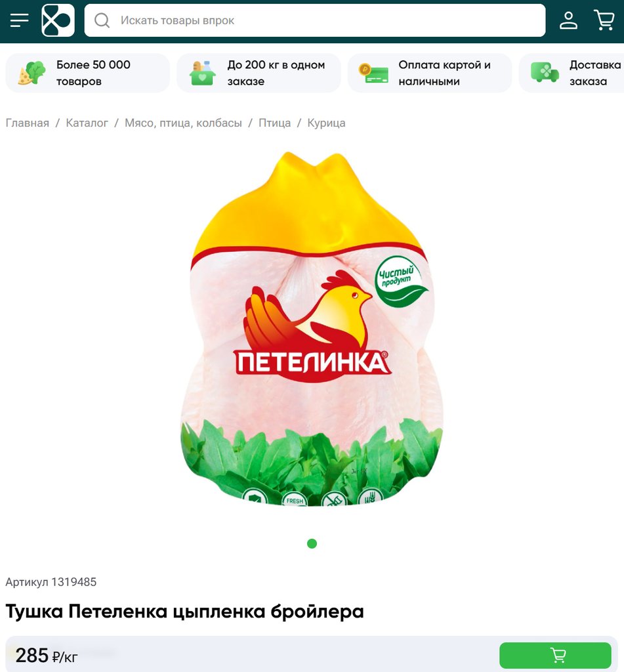The image size is (624, 672).
Task: Open the hamburger menu icon
Action: click(19, 20)
